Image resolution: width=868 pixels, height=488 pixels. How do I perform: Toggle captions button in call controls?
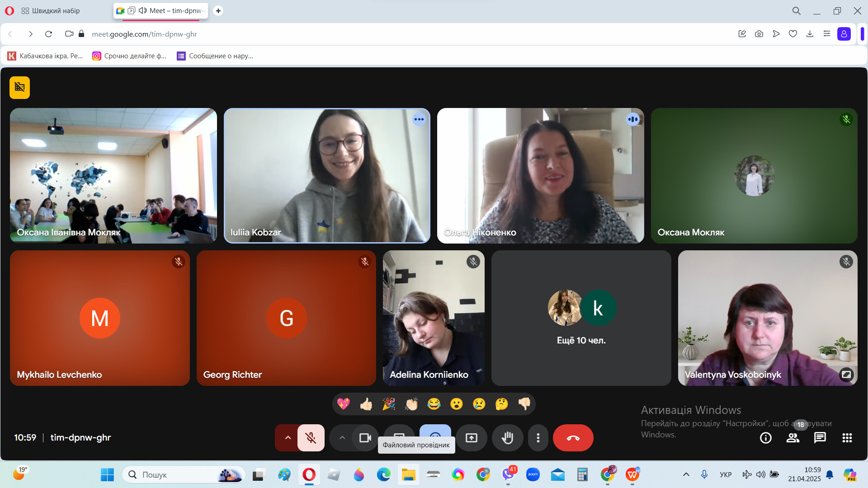coord(399,432)
